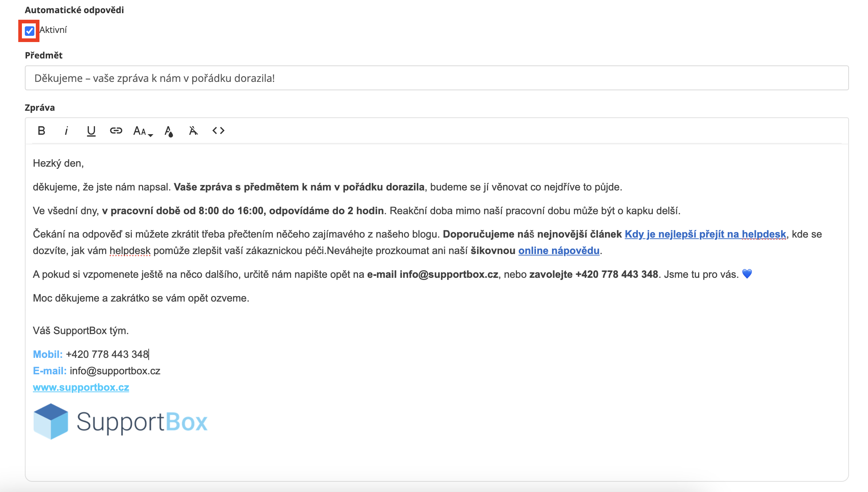Click on 'Váš SupportBox tým.' line
This screenshot has height=492, width=868.
tap(81, 331)
